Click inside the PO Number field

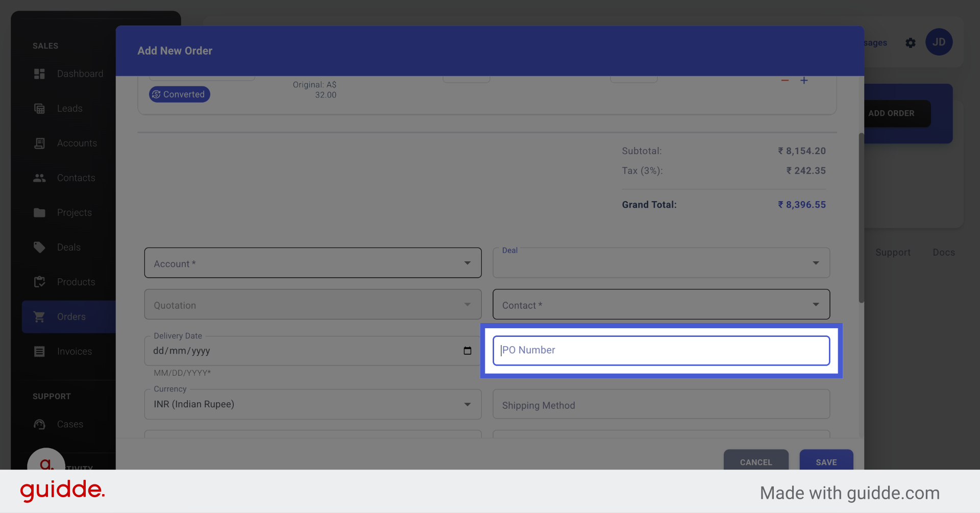661,350
